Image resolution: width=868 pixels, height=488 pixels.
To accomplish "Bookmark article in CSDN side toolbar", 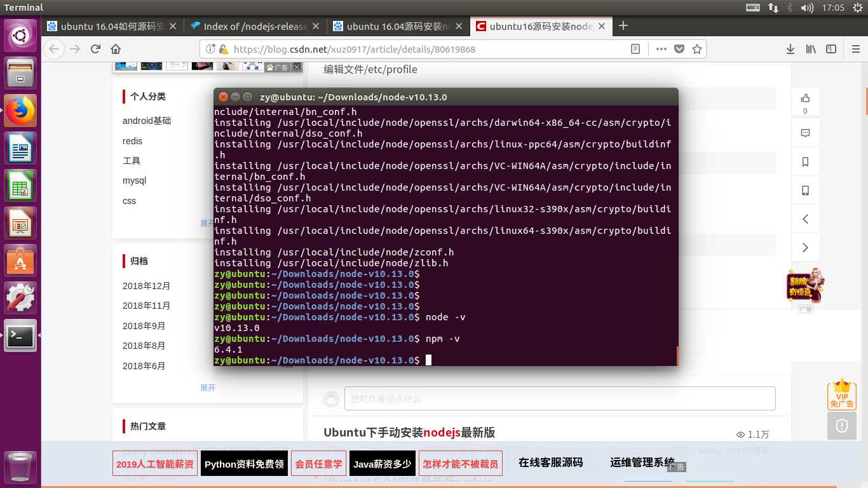I will coord(805,162).
